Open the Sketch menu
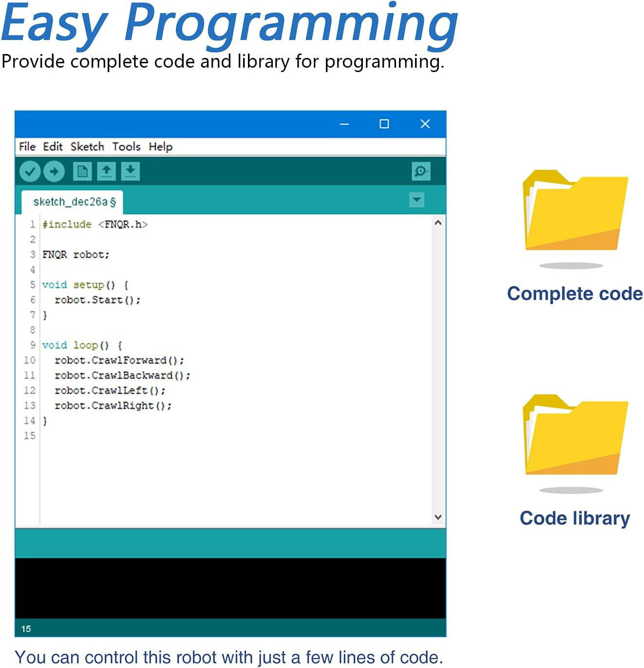The height and width of the screenshot is (668, 644). click(x=87, y=147)
